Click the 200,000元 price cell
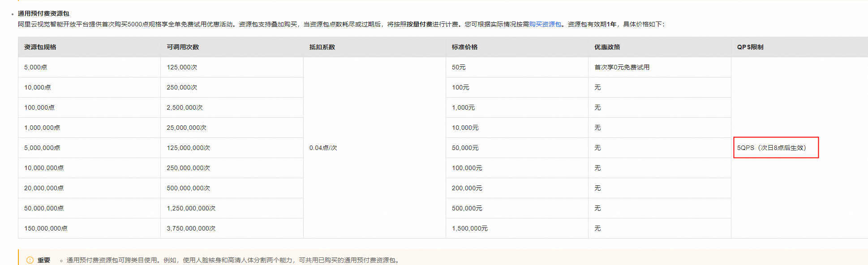 pyautogui.click(x=517, y=188)
